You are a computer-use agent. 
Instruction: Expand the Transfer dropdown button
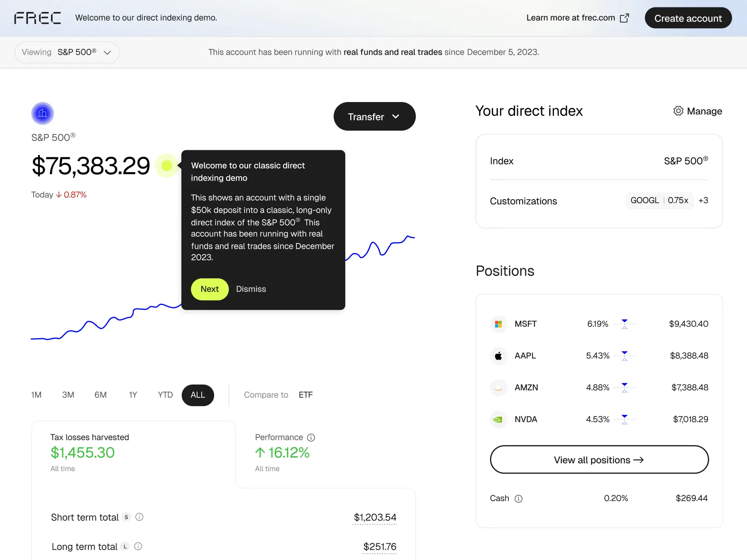374,117
